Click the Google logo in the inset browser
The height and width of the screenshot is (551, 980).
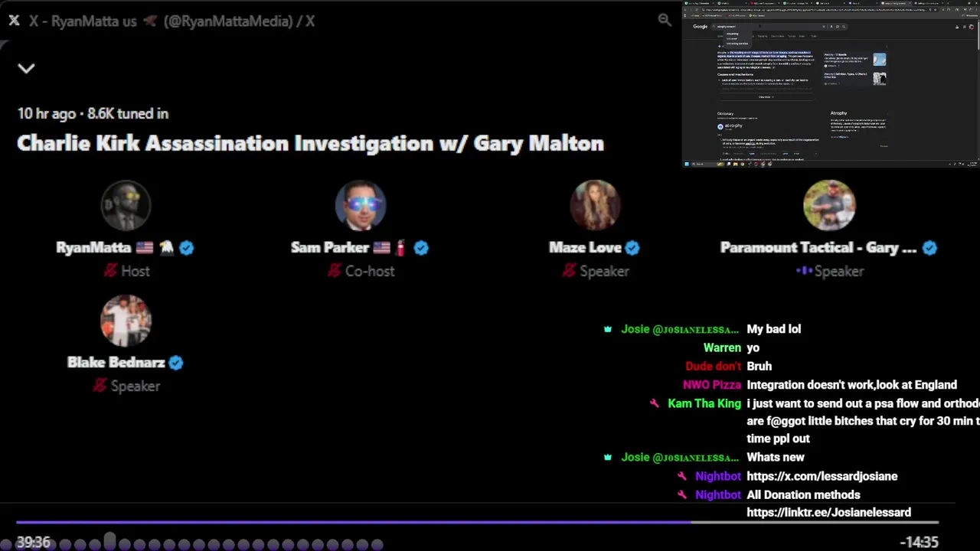[701, 27]
